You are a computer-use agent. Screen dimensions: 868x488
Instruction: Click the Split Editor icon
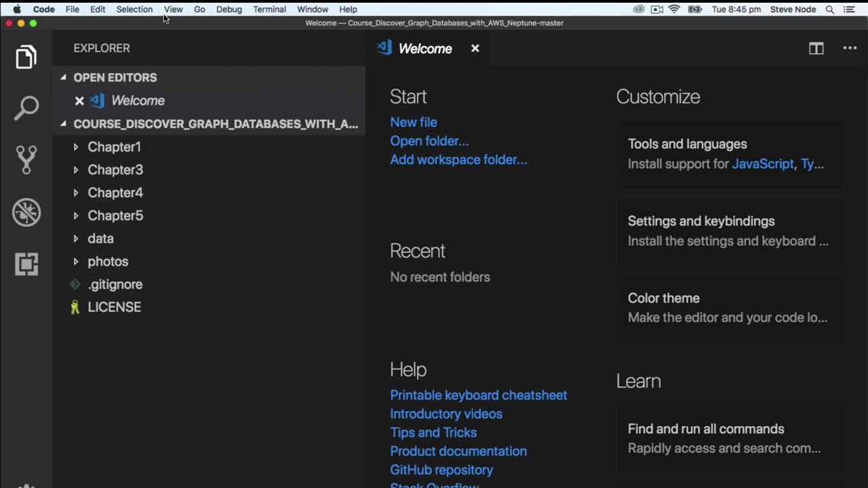tap(816, 49)
